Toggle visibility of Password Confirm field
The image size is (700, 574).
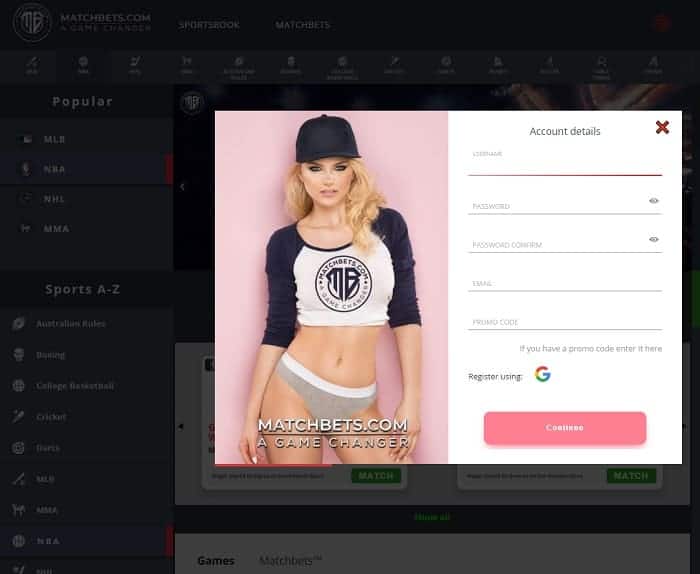(x=654, y=240)
